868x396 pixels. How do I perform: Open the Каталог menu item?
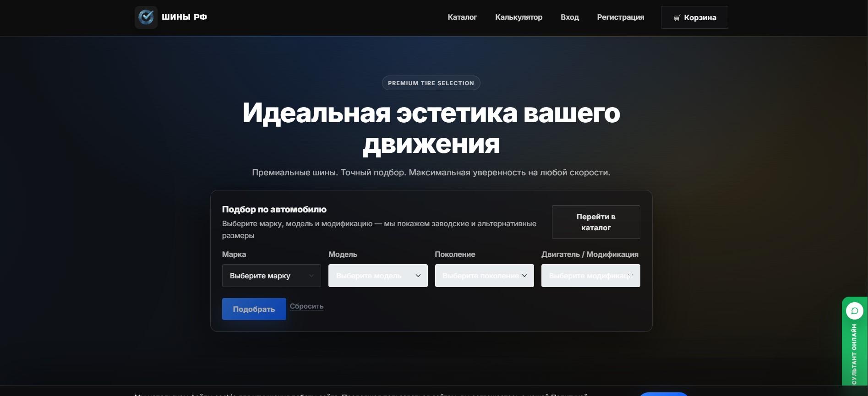pyautogui.click(x=462, y=17)
